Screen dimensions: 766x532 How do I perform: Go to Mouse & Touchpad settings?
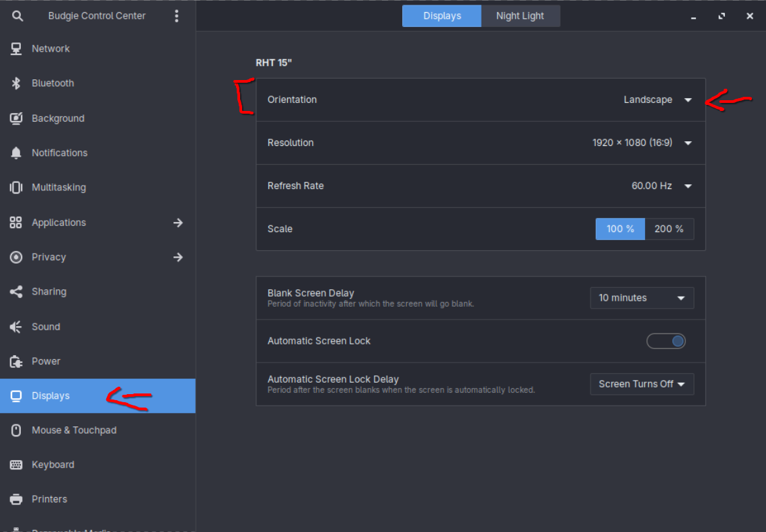click(x=74, y=430)
